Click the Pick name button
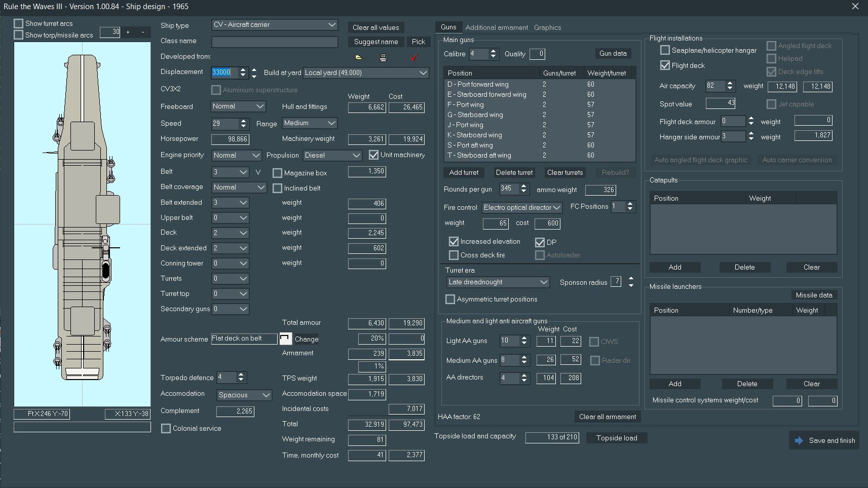 [x=418, y=42]
